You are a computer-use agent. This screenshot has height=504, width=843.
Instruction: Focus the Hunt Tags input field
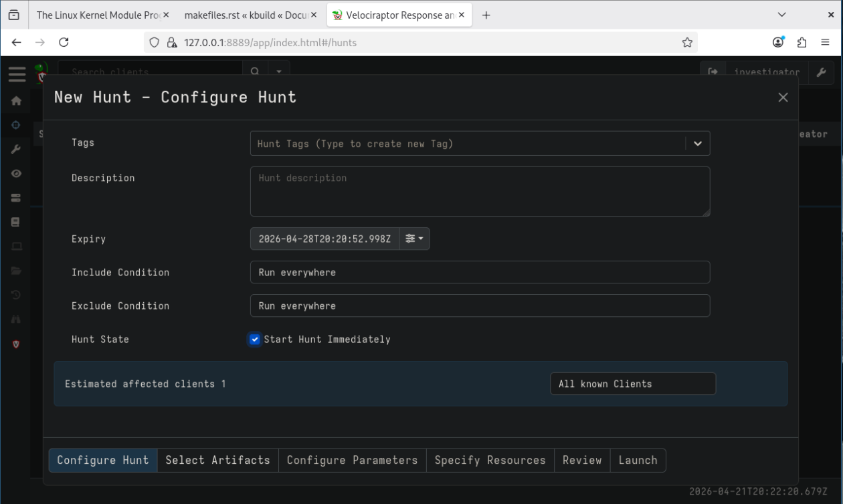pos(467,144)
